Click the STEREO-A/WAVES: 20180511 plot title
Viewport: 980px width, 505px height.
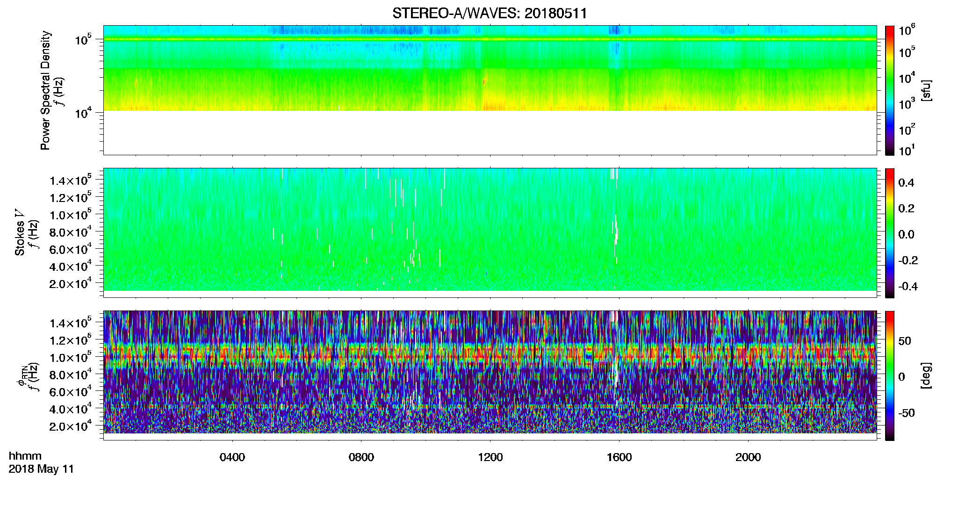click(490, 14)
